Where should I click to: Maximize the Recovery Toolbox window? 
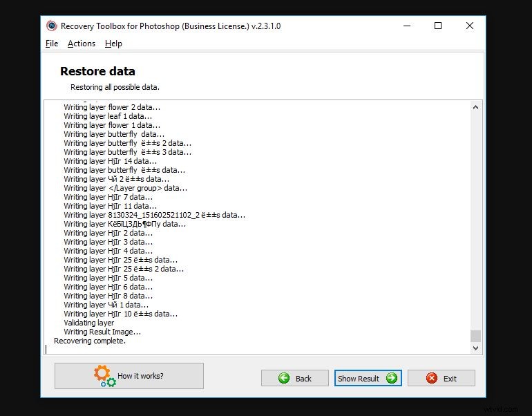(438, 26)
